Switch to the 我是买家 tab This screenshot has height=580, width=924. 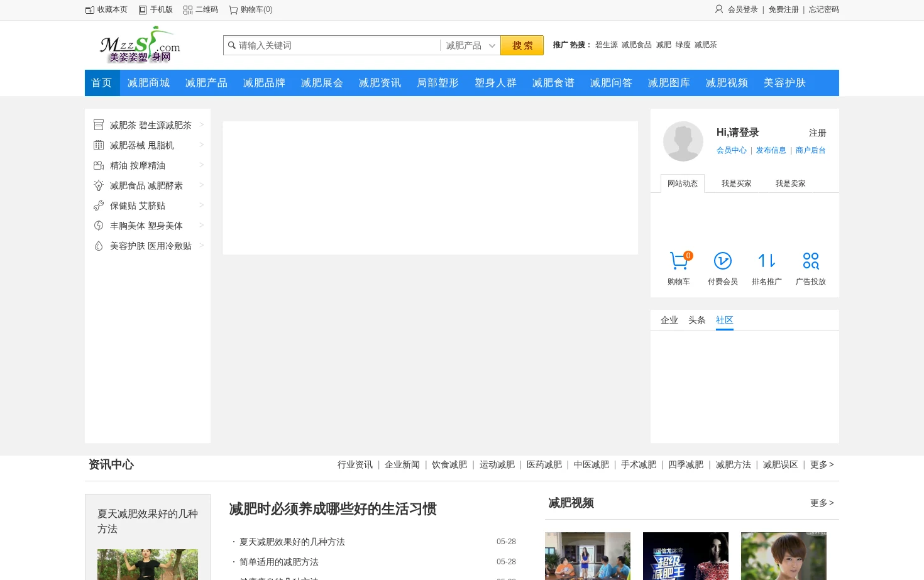point(737,183)
